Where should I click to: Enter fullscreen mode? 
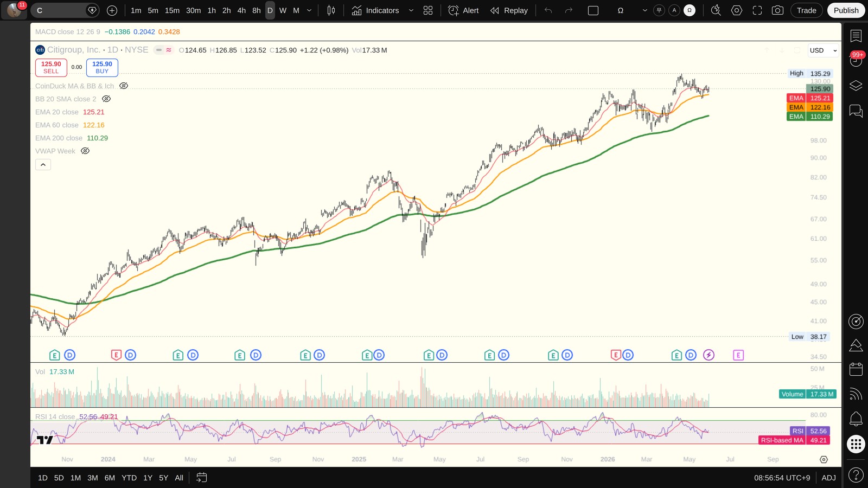click(757, 10)
